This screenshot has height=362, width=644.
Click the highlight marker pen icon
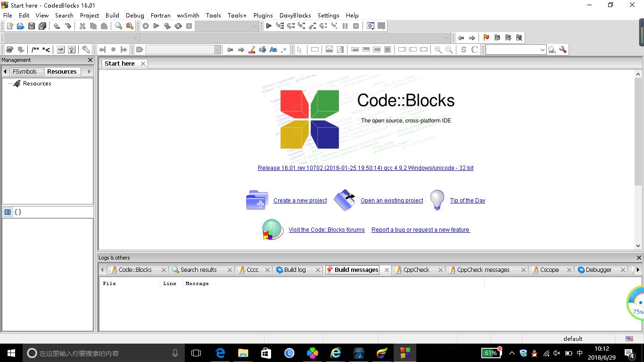252,50
